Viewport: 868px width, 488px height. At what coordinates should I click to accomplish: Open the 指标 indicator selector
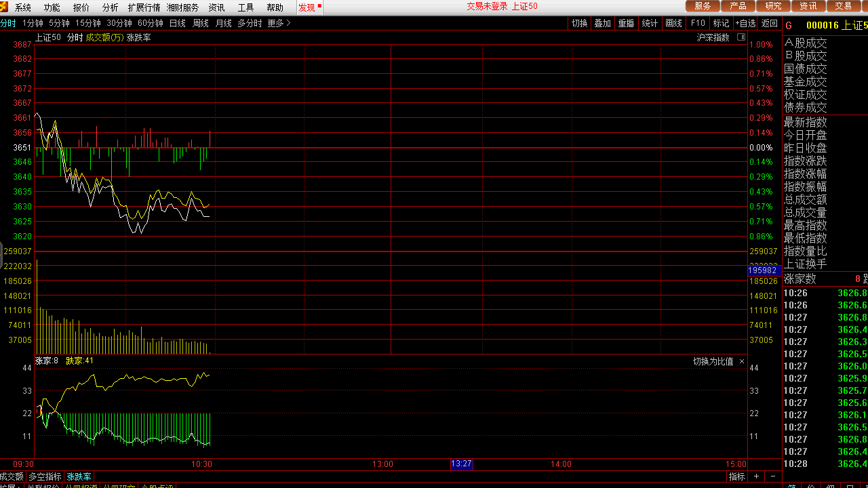pos(736,476)
